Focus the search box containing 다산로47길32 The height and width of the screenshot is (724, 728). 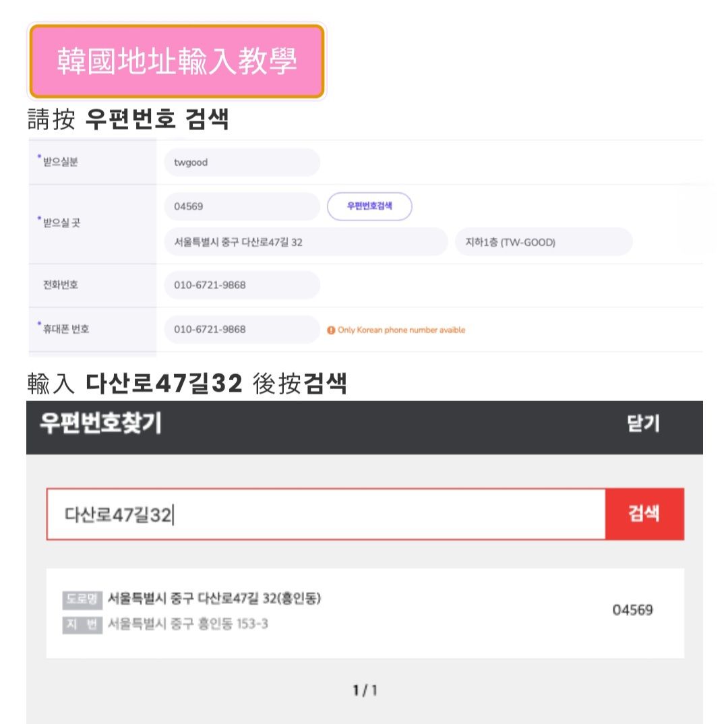326,515
